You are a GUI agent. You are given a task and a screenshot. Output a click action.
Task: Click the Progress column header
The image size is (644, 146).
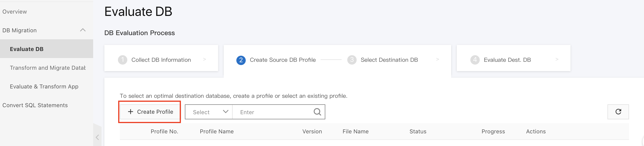(x=493, y=131)
